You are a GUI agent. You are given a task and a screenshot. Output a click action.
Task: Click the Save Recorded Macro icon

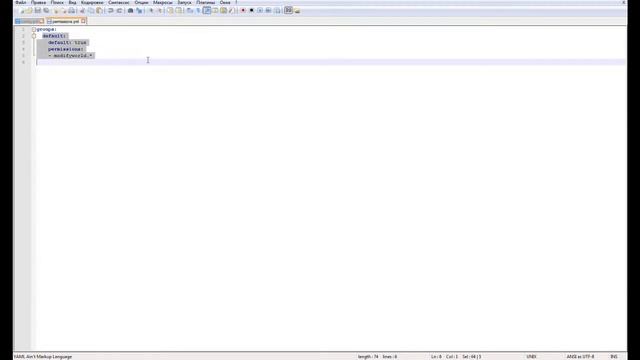pyautogui.click(x=277, y=11)
